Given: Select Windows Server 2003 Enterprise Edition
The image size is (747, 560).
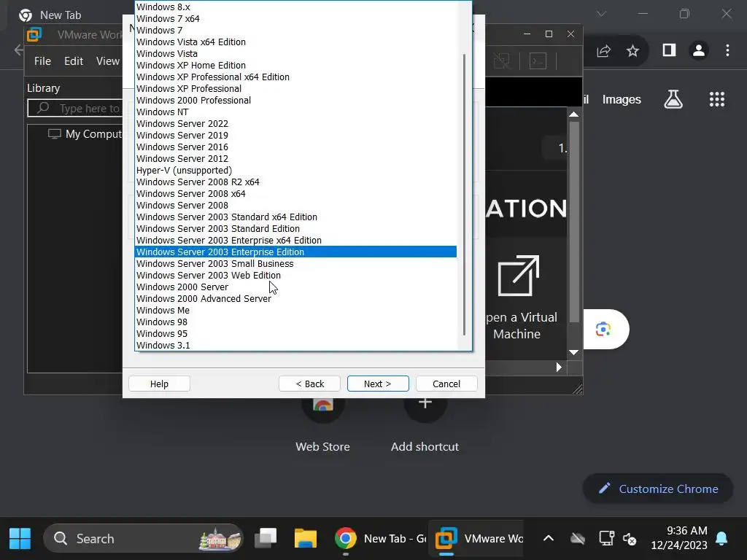Looking at the screenshot, I should coord(296,252).
